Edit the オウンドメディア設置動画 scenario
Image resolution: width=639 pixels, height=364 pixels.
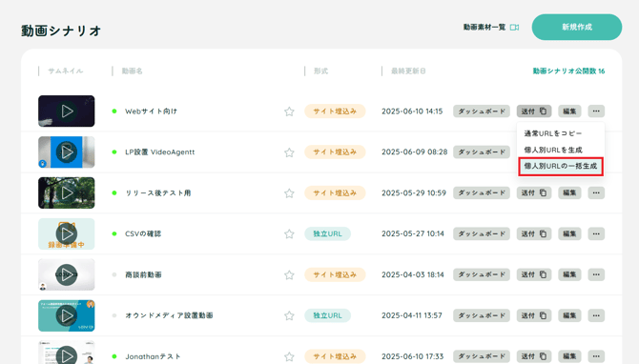click(569, 315)
